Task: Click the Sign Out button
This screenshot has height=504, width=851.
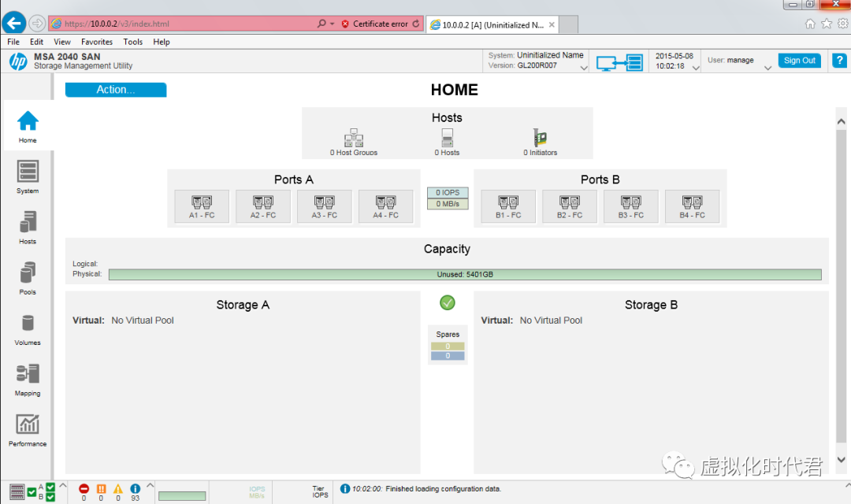Action: (x=800, y=60)
